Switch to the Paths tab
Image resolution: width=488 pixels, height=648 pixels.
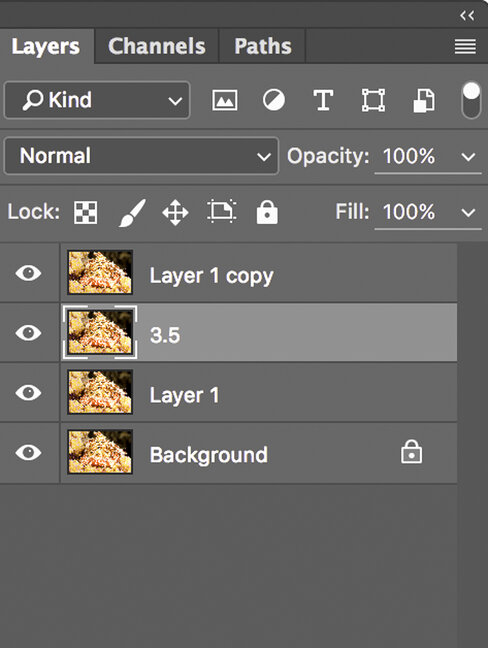[263, 46]
